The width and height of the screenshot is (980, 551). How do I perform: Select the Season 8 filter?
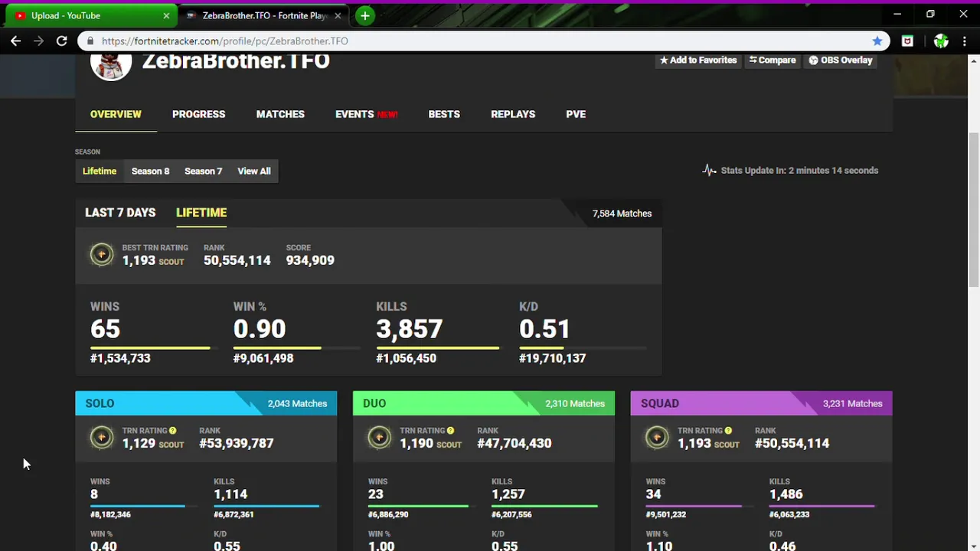point(150,171)
